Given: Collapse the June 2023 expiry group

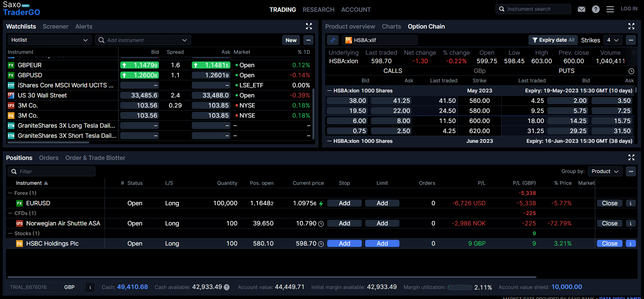Looking at the screenshot, I should click(329, 141).
